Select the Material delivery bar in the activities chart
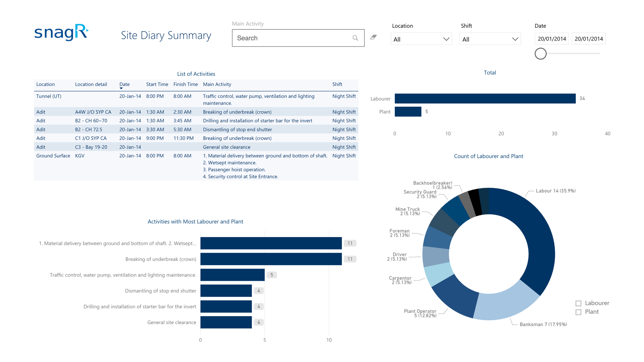The height and width of the screenshot is (362, 644). [x=271, y=243]
